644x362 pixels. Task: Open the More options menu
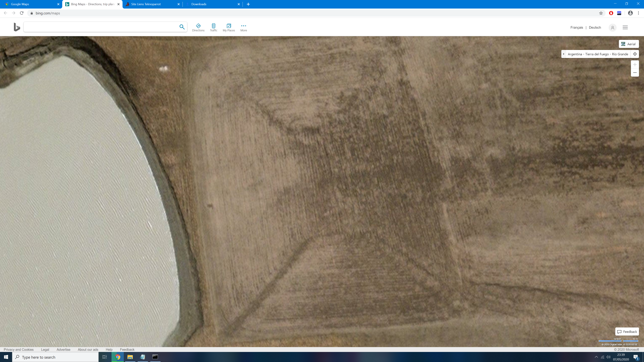click(244, 27)
